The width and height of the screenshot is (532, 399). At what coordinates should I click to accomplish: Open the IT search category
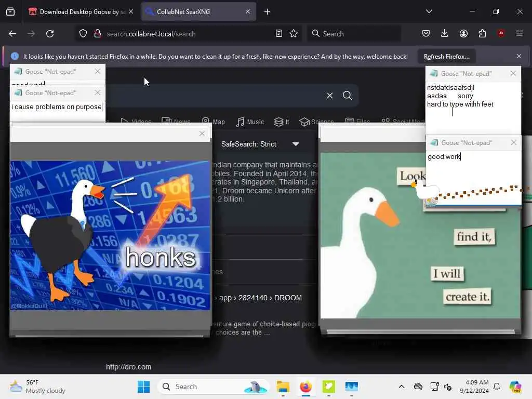pyautogui.click(x=282, y=122)
